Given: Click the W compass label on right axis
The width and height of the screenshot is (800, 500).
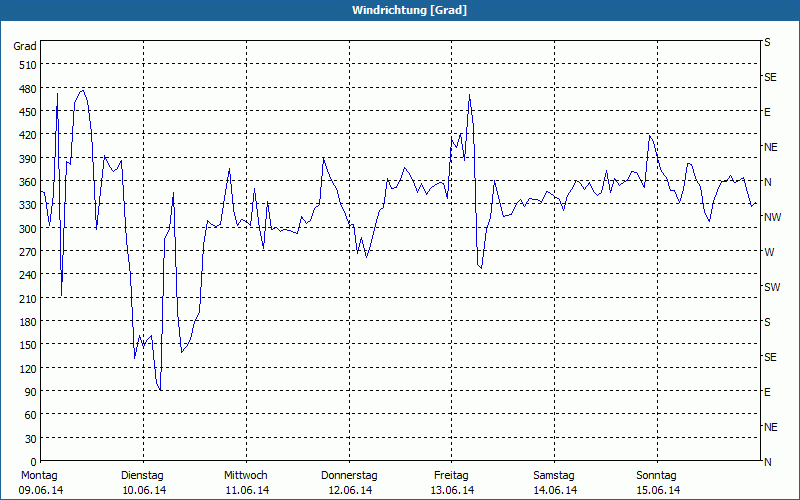Looking at the screenshot, I should click(x=769, y=252).
